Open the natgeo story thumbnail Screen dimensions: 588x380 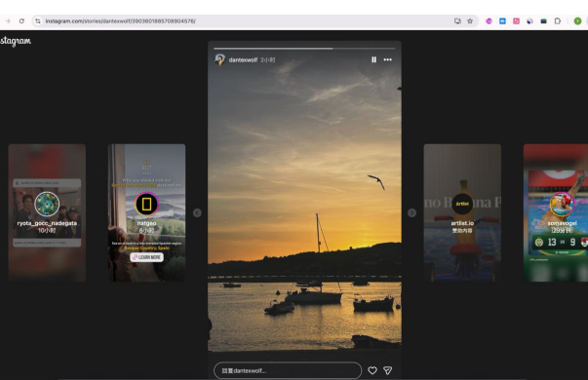(146, 212)
